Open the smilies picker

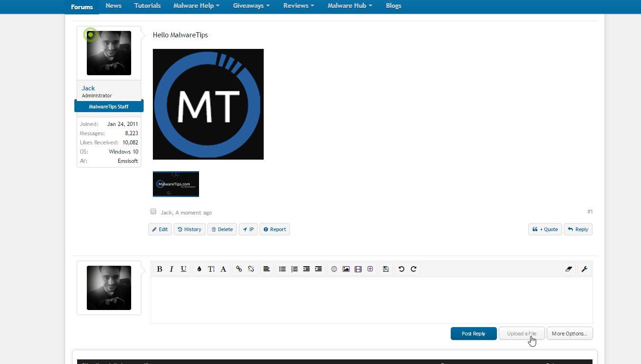334,269
